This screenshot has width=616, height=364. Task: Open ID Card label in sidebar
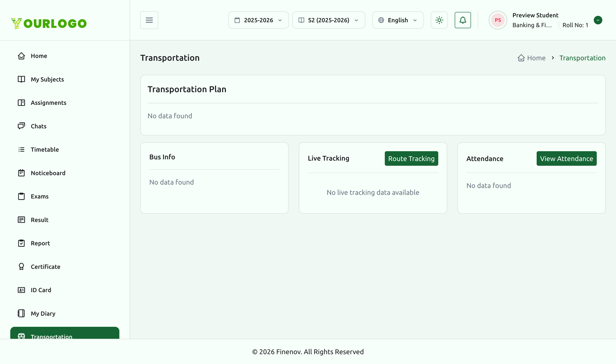click(41, 290)
